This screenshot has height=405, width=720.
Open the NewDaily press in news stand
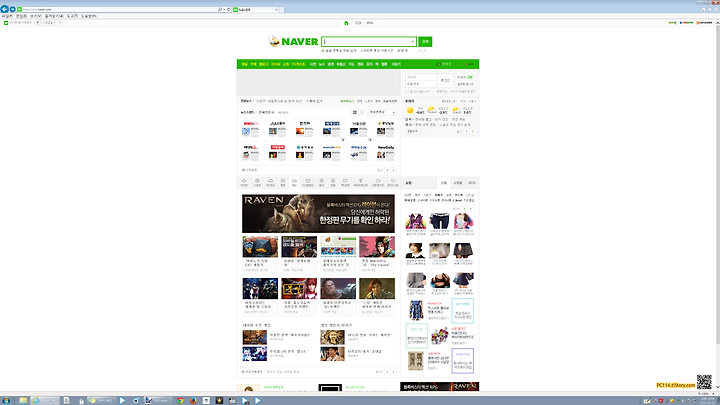click(x=386, y=152)
